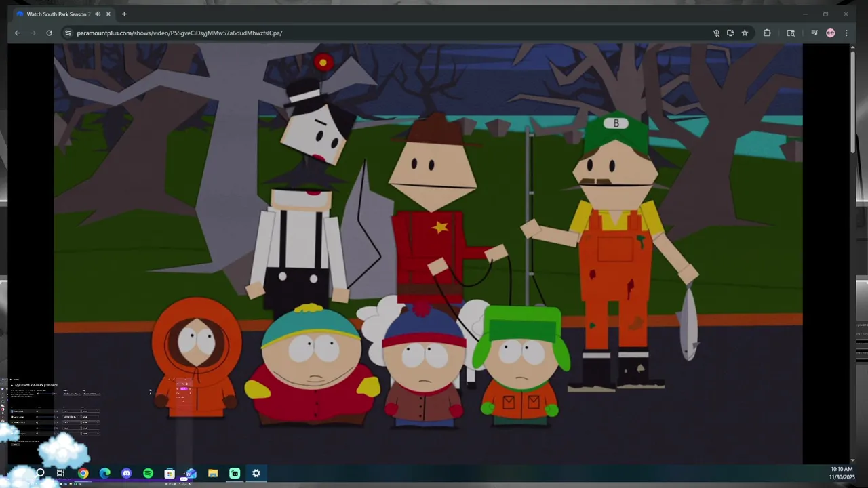Open the Chrome three-dot menu

tap(846, 33)
